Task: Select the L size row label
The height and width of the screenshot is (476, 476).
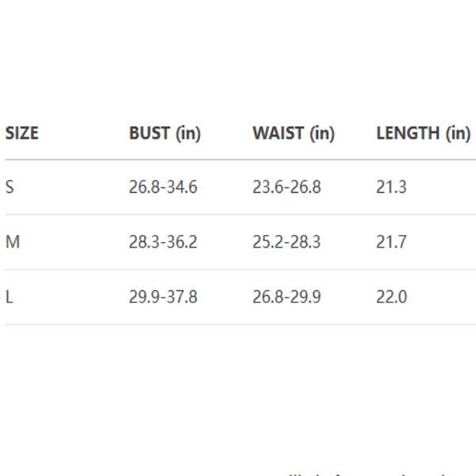Action: (x=10, y=297)
